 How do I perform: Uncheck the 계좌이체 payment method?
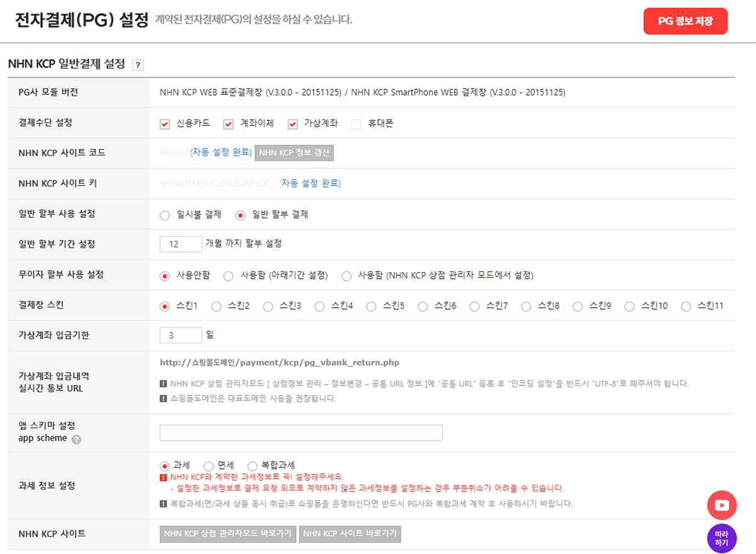[x=228, y=123]
